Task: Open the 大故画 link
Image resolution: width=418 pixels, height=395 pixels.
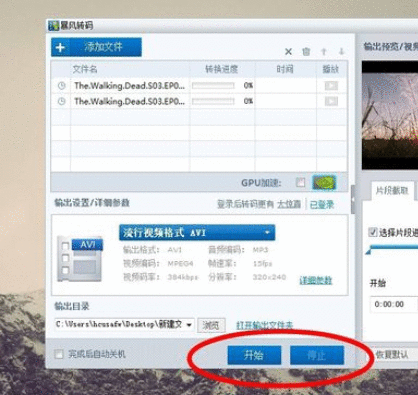Action: [289, 204]
